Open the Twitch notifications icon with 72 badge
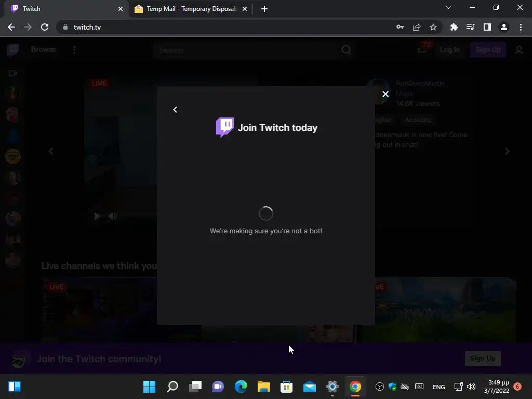 tap(422, 49)
